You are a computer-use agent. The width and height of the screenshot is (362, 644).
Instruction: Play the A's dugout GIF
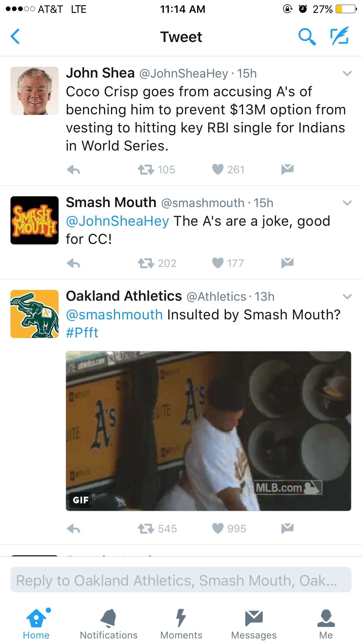(208, 431)
